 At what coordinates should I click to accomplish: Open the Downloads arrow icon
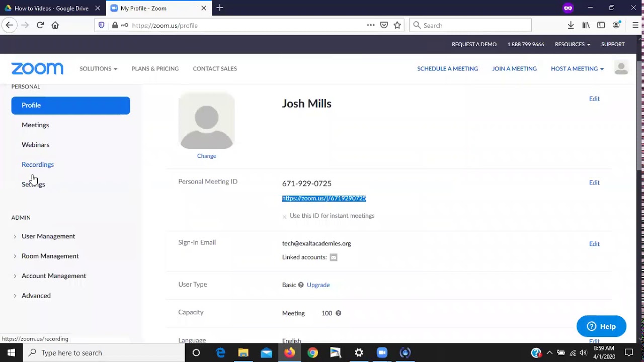571,25
